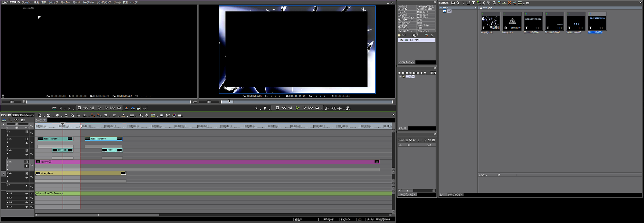
Task: Click the Create Title (T) icon in the timeline toolbar
Action: point(140,115)
